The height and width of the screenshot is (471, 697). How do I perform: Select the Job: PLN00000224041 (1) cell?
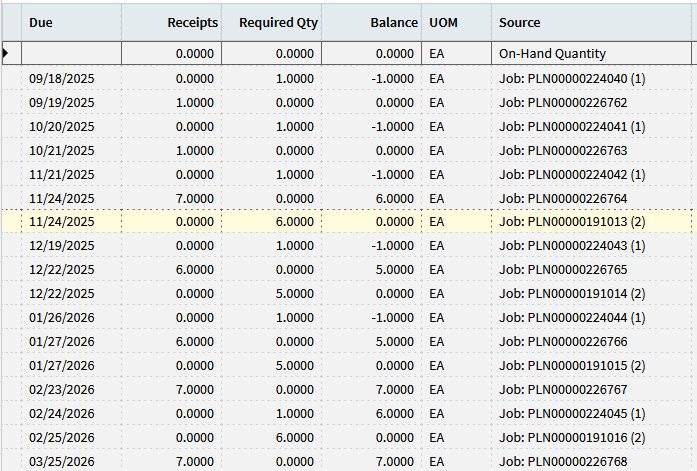592,127
